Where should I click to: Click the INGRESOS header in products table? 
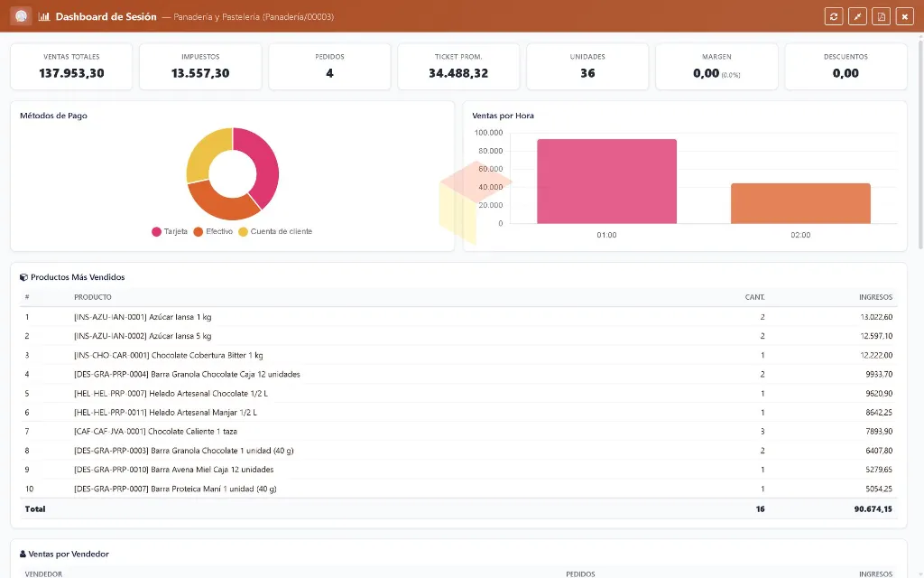click(x=875, y=297)
